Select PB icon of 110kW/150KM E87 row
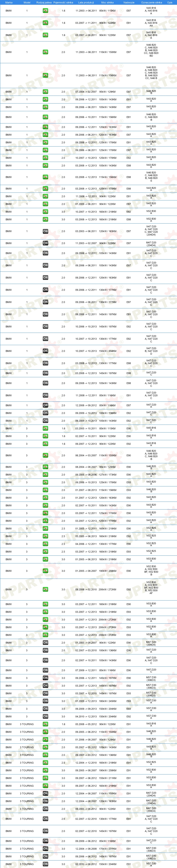This screenshot has width=177, height=868. tap(45, 52)
